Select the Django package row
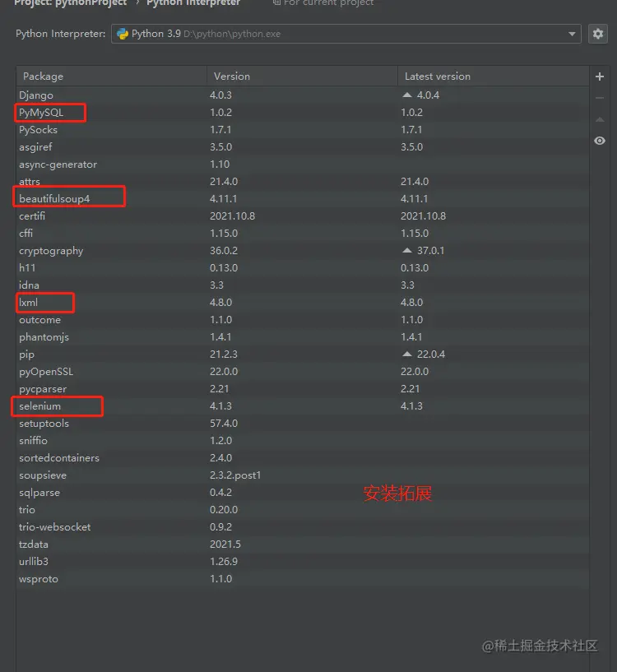The height and width of the screenshot is (672, 617). pos(302,95)
